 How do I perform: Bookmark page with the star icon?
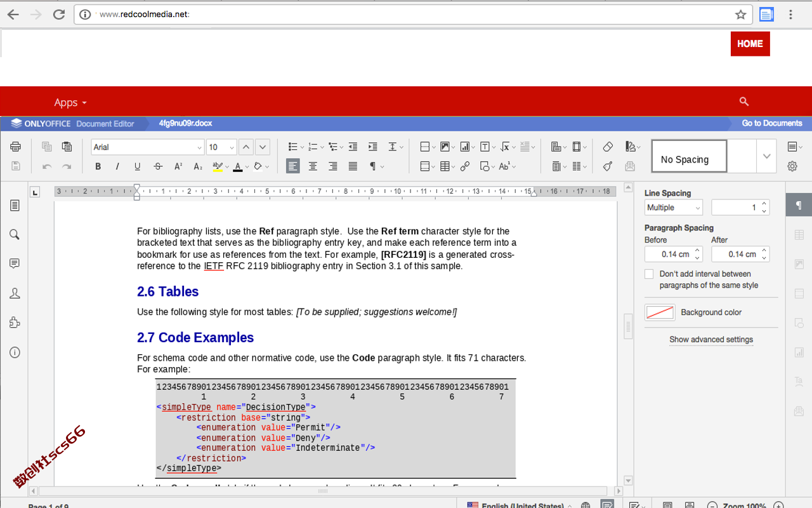click(x=740, y=14)
